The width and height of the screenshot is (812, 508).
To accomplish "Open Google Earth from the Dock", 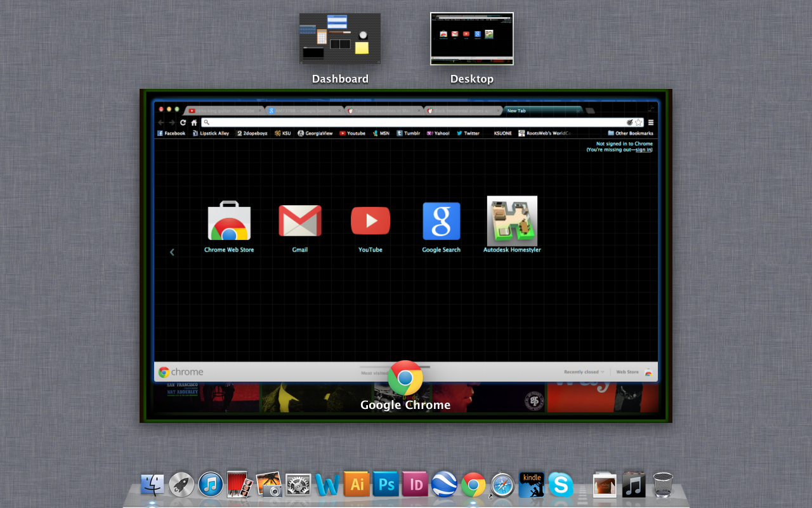I will (x=444, y=485).
